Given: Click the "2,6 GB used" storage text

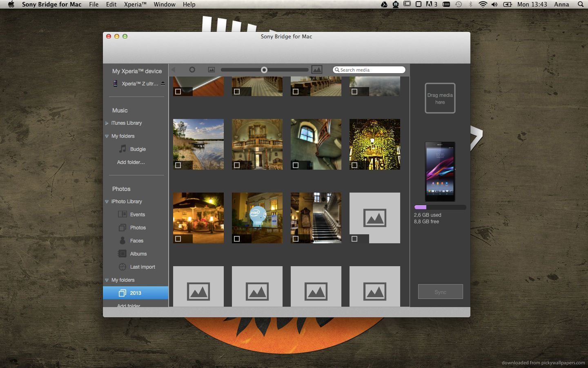Looking at the screenshot, I should tap(428, 215).
